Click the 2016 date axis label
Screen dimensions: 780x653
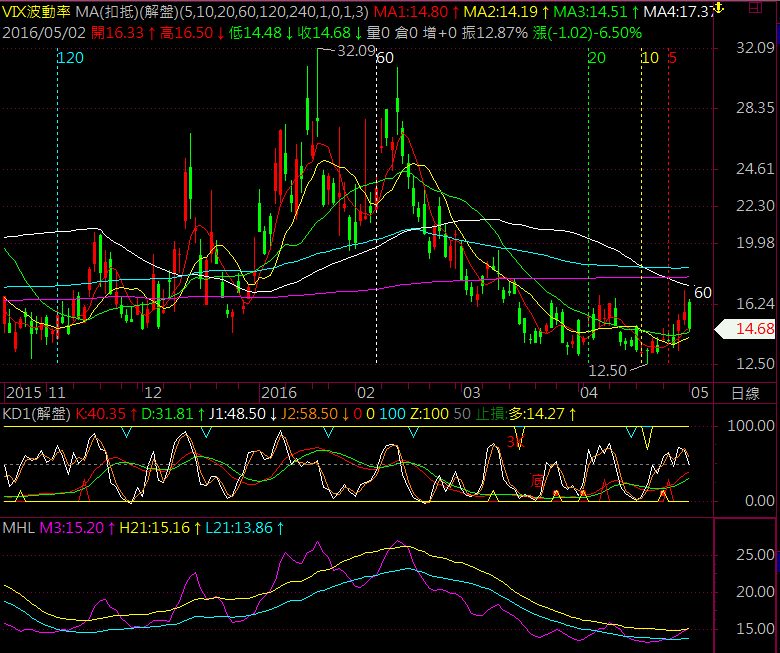click(x=279, y=393)
